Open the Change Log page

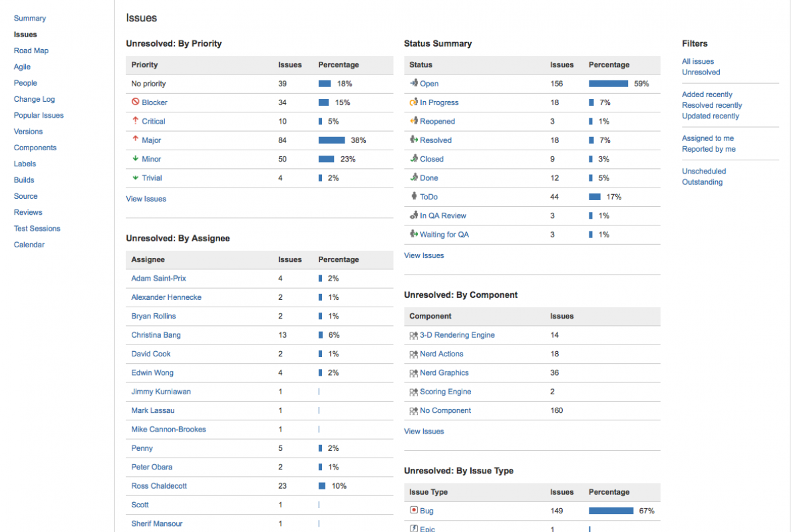pyautogui.click(x=35, y=99)
